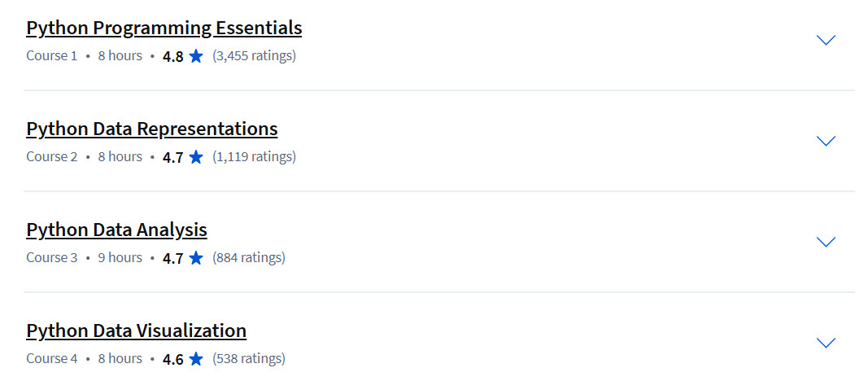This screenshot has height=381, width=868.
Task: Click the 9 hours duration label
Action: pos(120,257)
